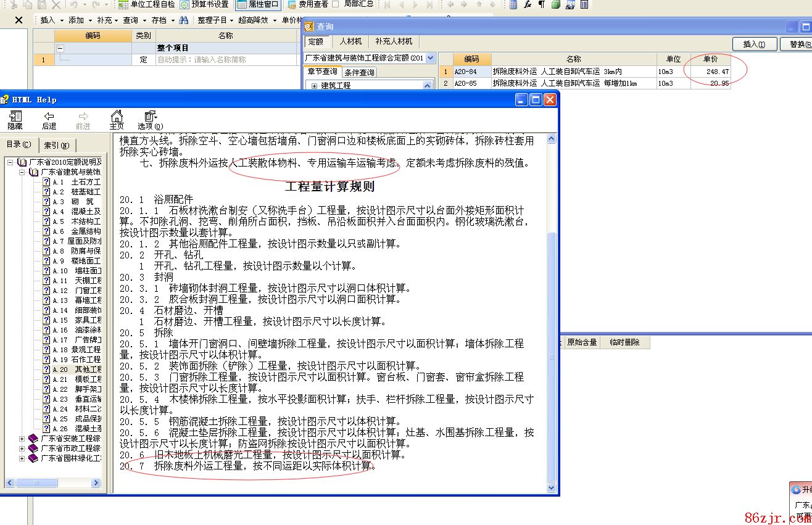This screenshot has width=812, height=525.
Task: Click the help content vertical scrollbar thumb
Action: (x=551, y=357)
